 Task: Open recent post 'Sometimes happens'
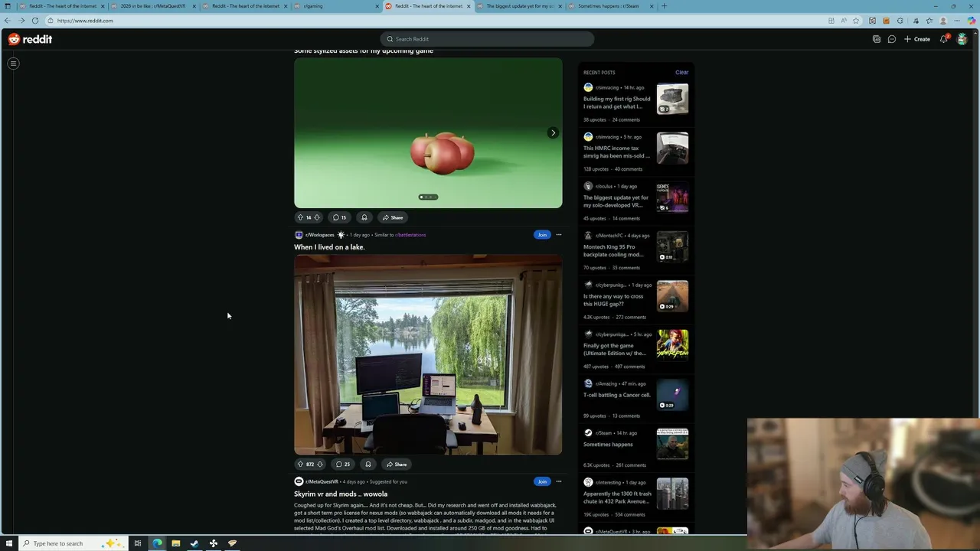tap(608, 445)
